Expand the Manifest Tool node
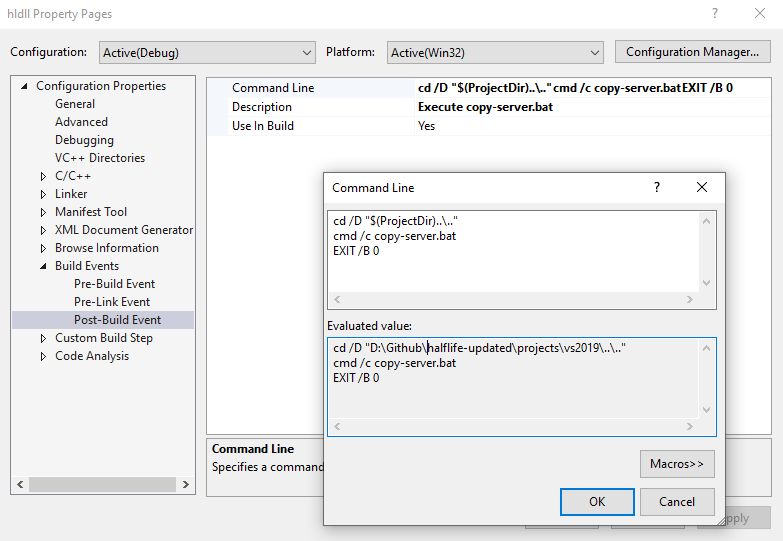Screen dimensions: 783x541 click(43, 212)
